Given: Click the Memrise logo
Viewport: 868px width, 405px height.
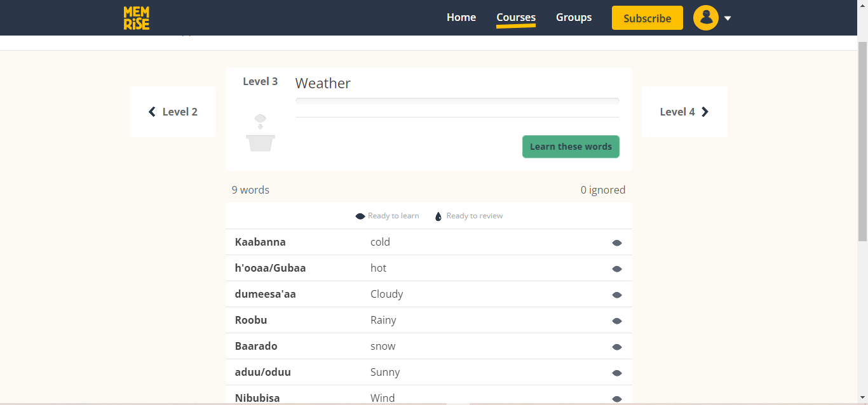Looking at the screenshot, I should pyautogui.click(x=136, y=18).
